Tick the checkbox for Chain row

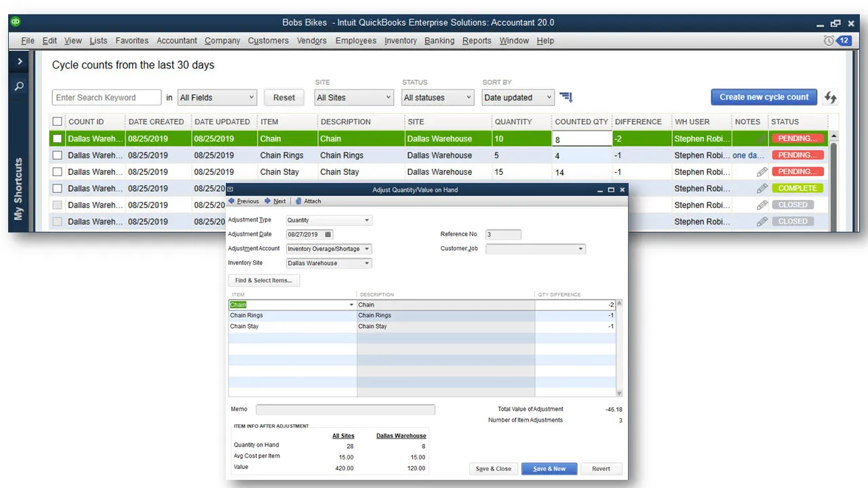pyautogui.click(x=58, y=139)
